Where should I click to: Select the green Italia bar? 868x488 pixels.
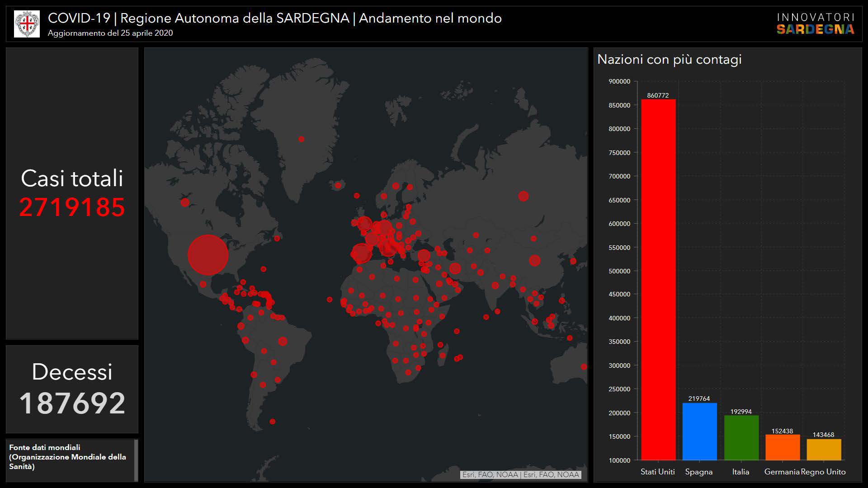(x=741, y=437)
